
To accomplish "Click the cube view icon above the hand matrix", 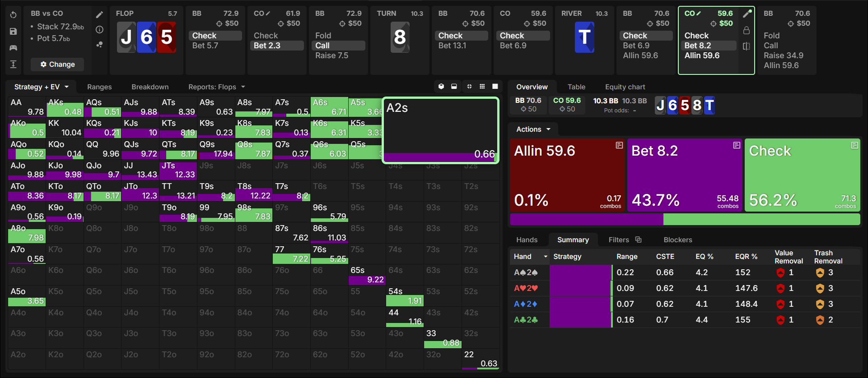I will point(441,87).
